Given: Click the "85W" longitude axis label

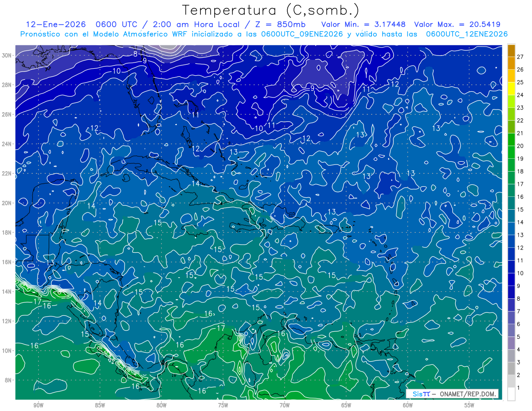Looking at the screenshot, I should [x=100, y=405].
